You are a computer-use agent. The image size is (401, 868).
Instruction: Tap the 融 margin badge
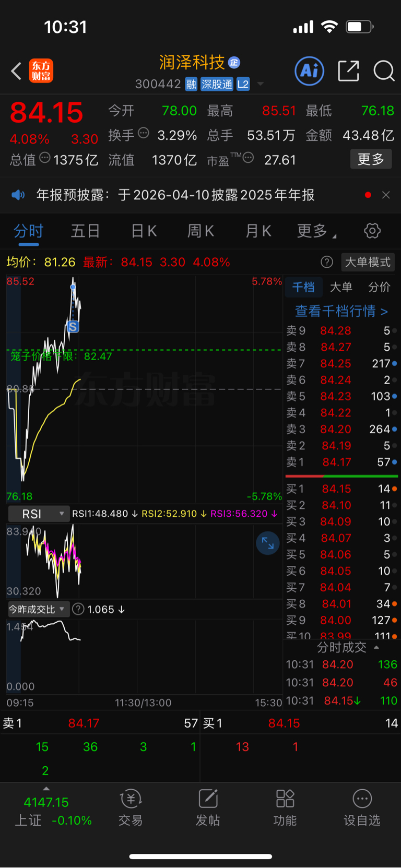coord(191,84)
